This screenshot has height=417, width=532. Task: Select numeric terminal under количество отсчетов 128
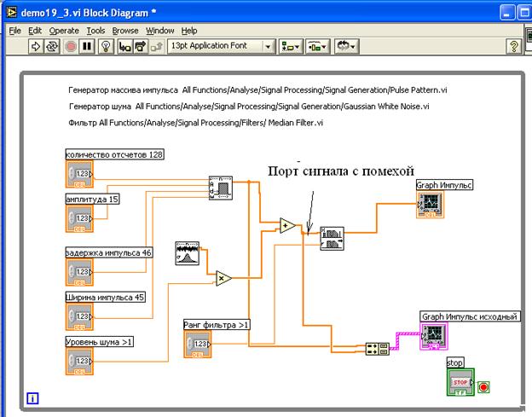[79, 174]
